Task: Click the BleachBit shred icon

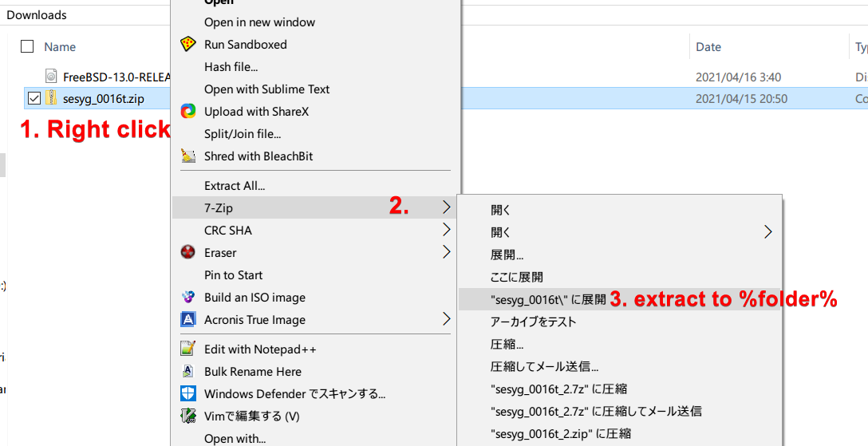Action: click(188, 156)
